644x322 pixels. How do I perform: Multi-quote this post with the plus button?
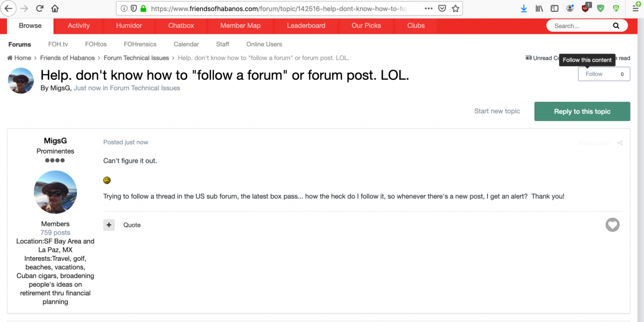click(x=109, y=225)
